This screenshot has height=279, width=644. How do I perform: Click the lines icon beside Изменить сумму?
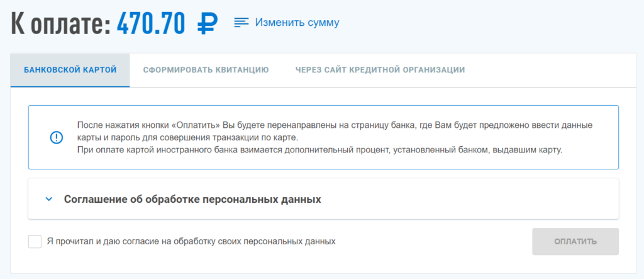(x=241, y=23)
